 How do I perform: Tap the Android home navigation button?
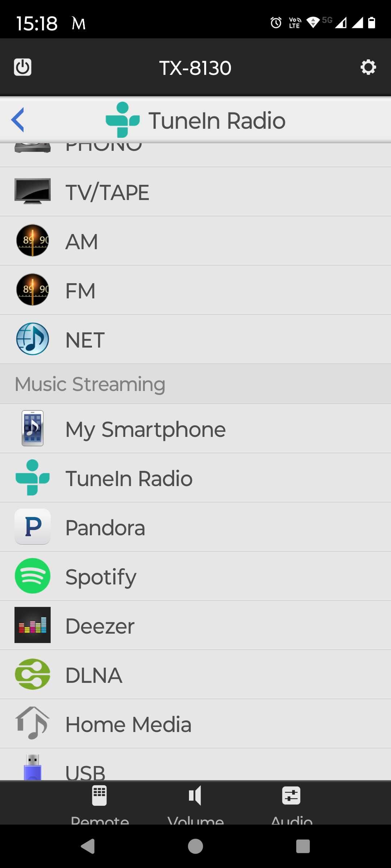(195, 846)
